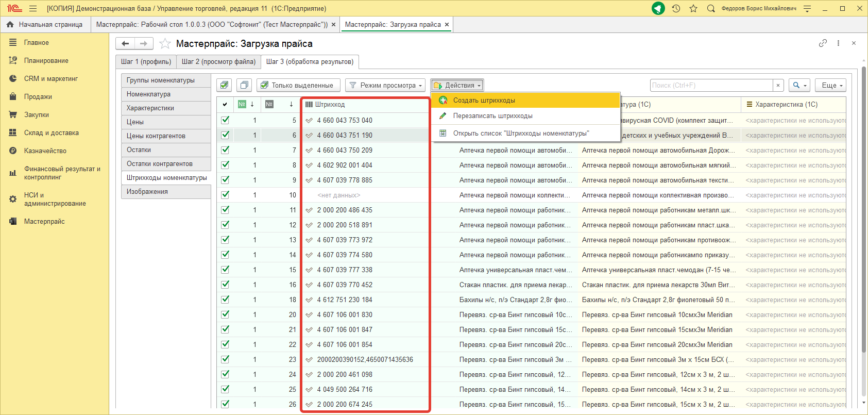This screenshot has width=868, height=415.
Task: Click the check all rows toolbar icon
Action: (224, 85)
